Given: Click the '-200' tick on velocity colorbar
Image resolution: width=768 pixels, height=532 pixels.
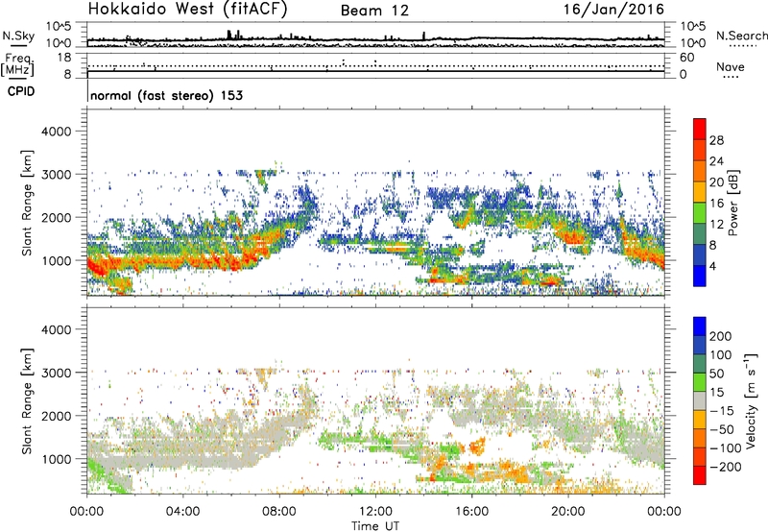Looking at the screenshot, I should [725, 467].
